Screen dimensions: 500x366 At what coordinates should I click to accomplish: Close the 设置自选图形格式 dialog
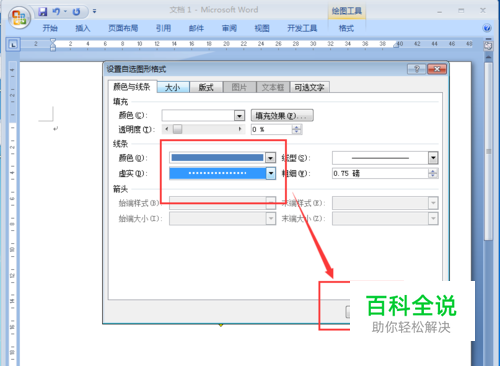[437, 69]
